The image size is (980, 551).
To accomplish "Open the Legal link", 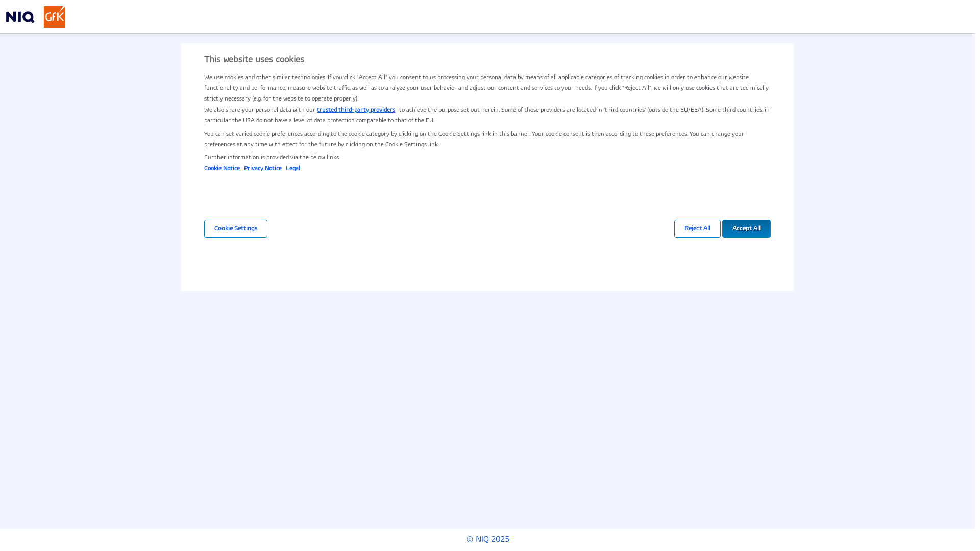I will [293, 169].
